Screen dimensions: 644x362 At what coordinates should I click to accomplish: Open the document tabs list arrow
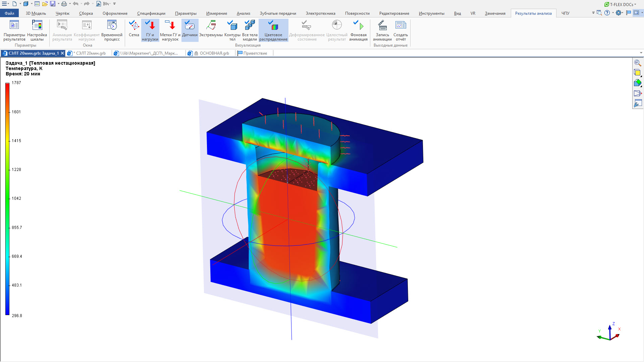point(641,53)
